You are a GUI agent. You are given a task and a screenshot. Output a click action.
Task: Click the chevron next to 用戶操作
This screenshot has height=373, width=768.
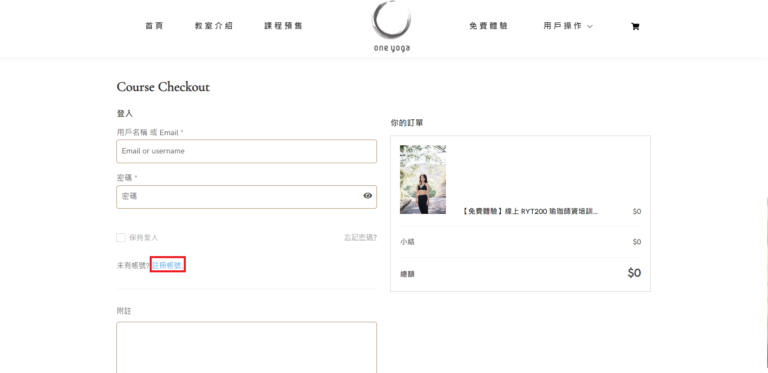click(590, 26)
